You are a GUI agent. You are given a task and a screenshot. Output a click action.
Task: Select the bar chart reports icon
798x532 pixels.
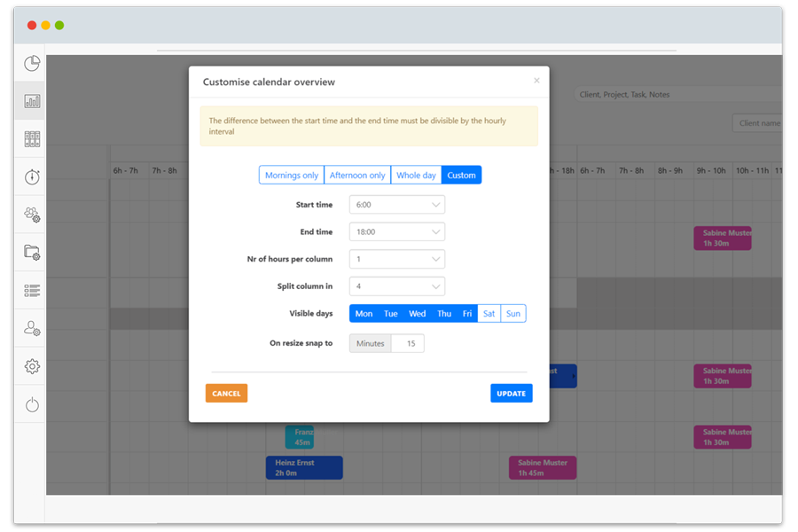point(31,99)
